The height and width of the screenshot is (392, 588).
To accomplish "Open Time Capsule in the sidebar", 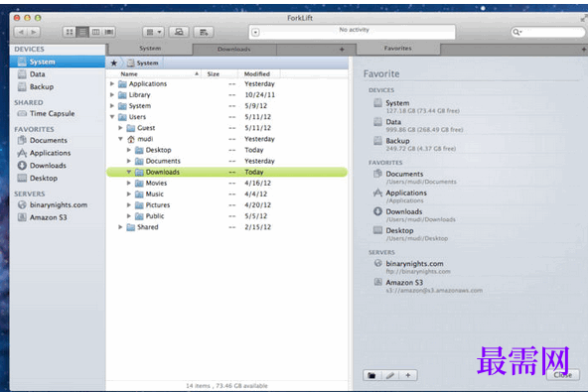I will 52,113.
